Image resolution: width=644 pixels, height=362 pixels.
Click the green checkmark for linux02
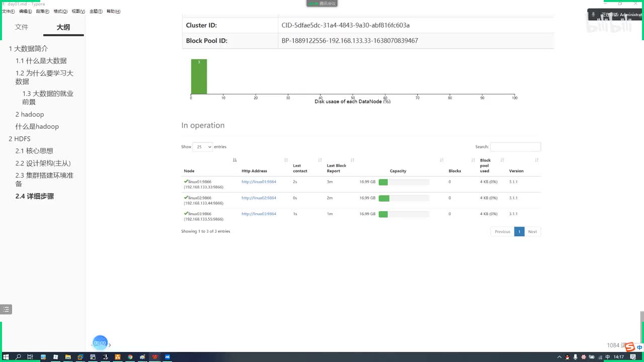tap(186, 198)
